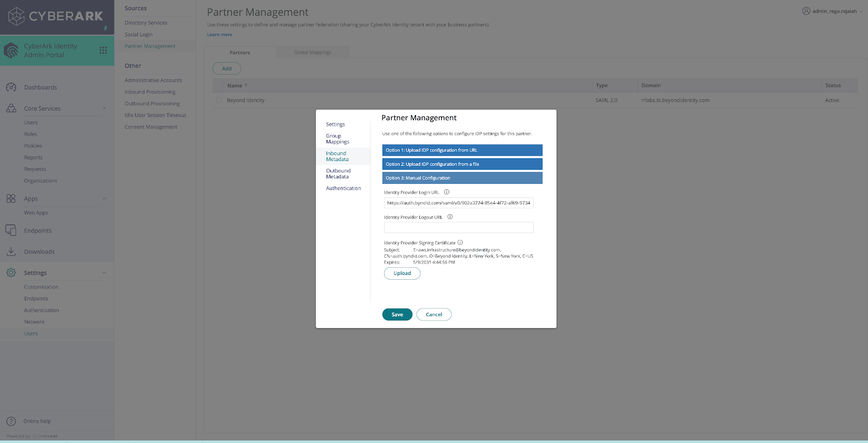Switch to the Global Mappings tab
This screenshot has height=443, width=868.
(x=312, y=53)
